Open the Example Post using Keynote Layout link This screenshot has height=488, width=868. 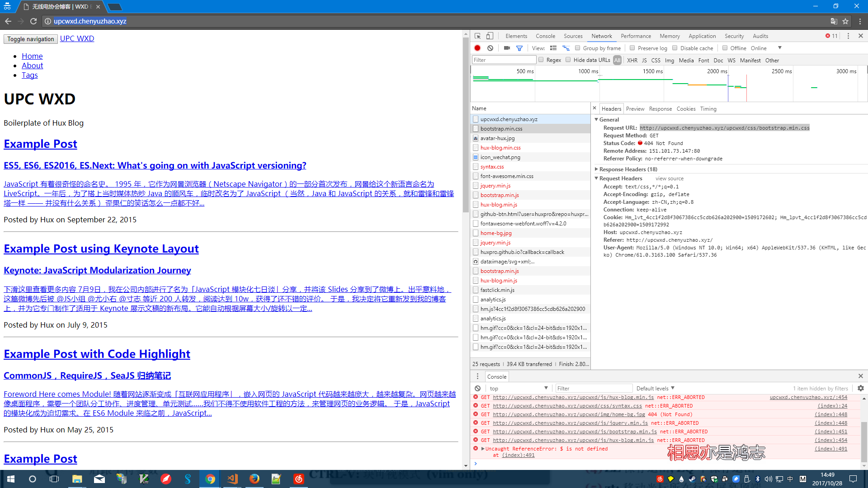101,249
